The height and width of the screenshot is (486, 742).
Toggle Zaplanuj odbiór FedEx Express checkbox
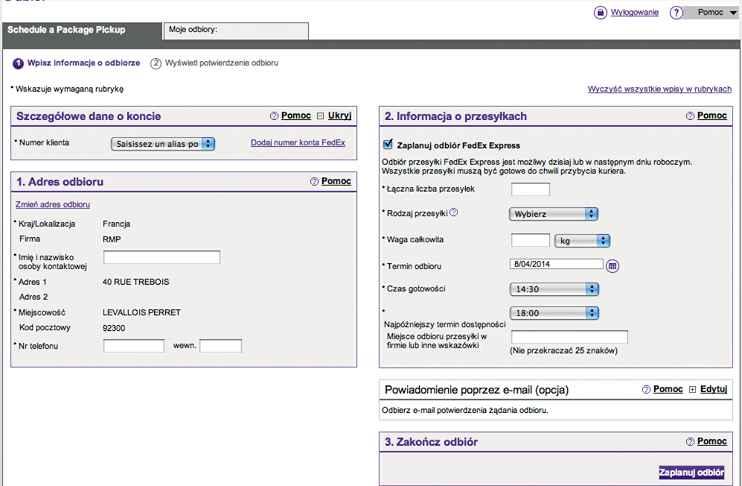click(x=388, y=144)
